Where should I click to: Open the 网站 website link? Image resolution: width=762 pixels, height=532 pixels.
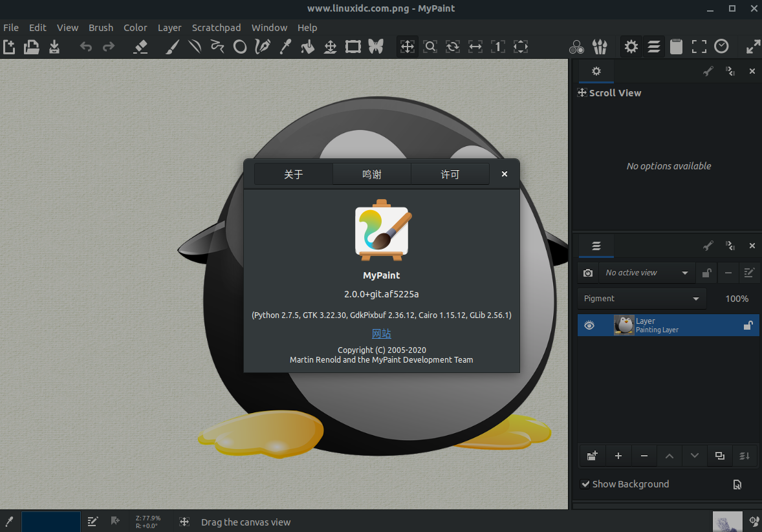(382, 334)
